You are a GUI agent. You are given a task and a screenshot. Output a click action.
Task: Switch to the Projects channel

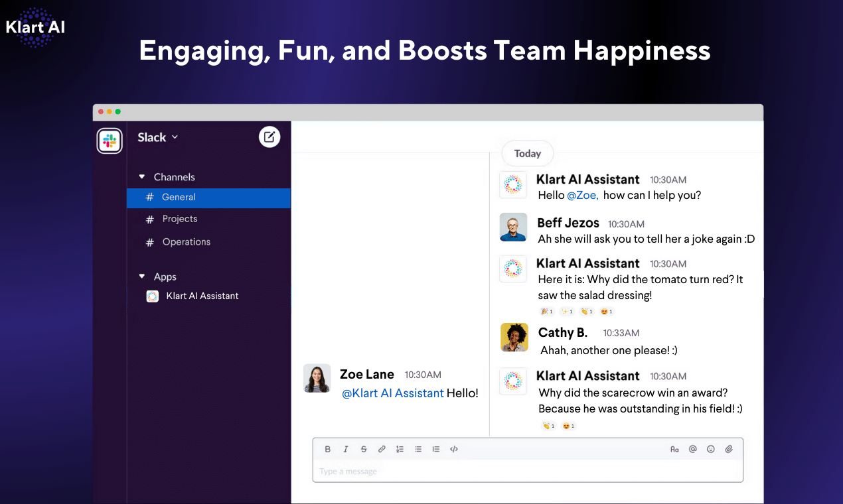[179, 219]
